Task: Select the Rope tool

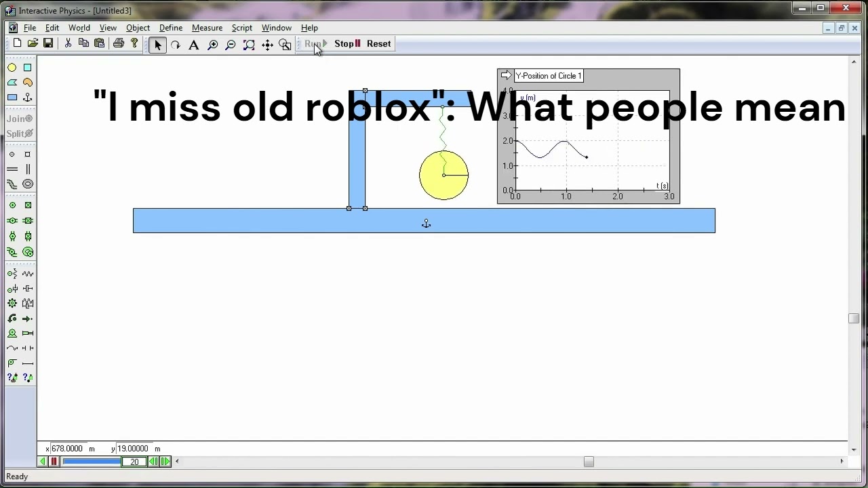Action: tap(12, 348)
